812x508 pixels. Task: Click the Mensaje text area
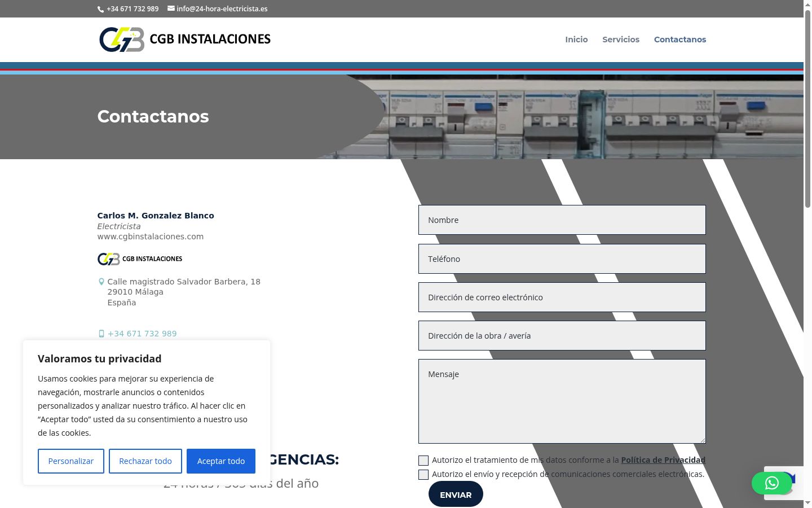(x=562, y=401)
